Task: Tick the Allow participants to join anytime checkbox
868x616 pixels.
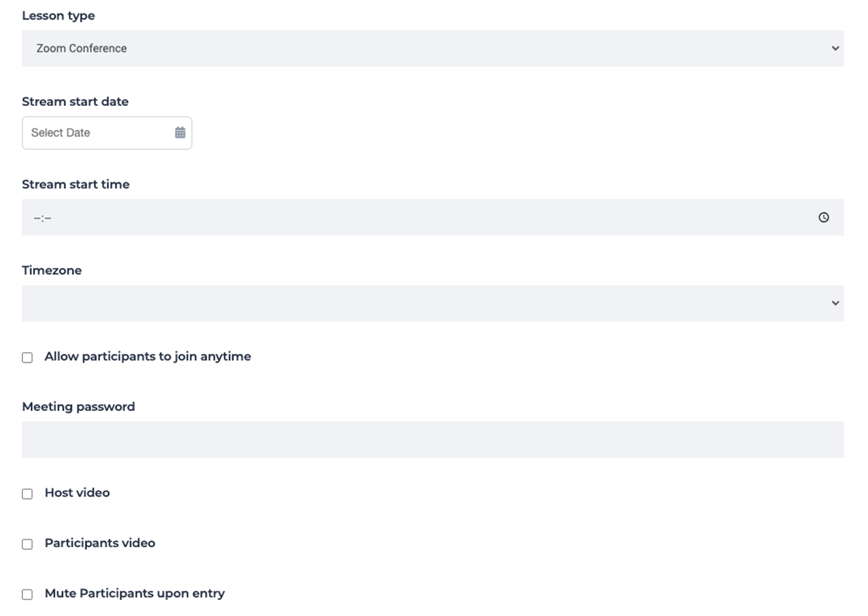Action: [x=27, y=357]
